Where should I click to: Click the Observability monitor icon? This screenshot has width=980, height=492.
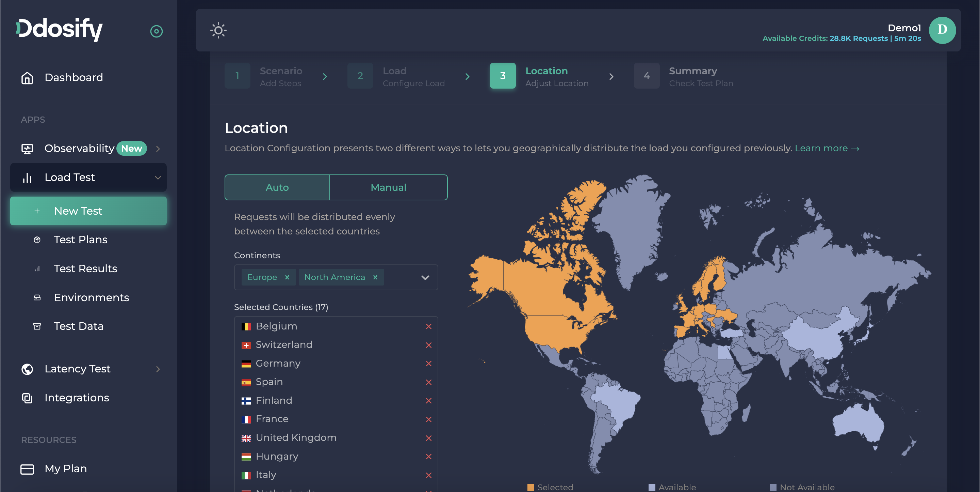coord(27,149)
